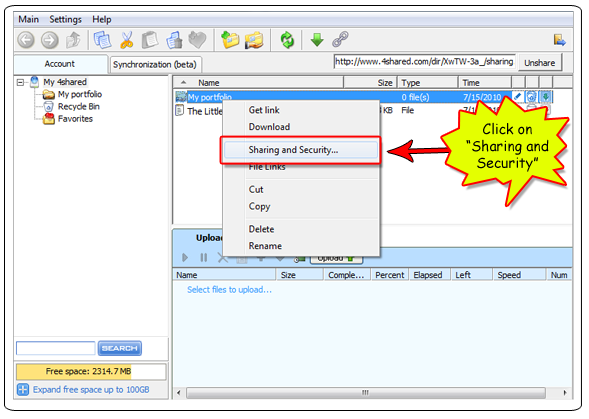Choose Rename from context menu

coord(301,246)
